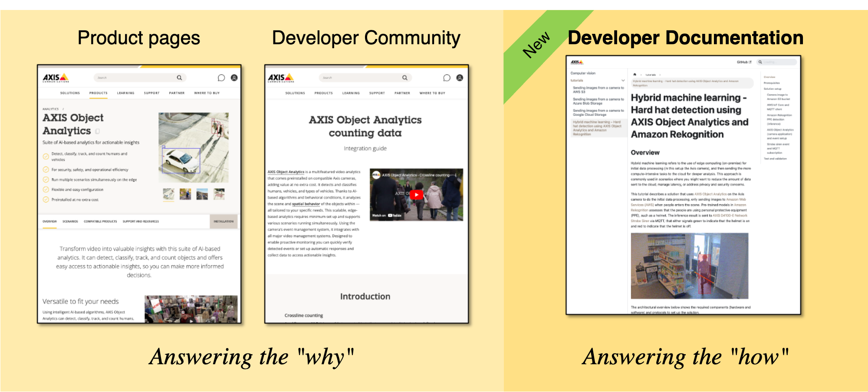Click AXIS D4100-E Network Strobe Siren link
This screenshot has width=868, height=392.
click(689, 218)
